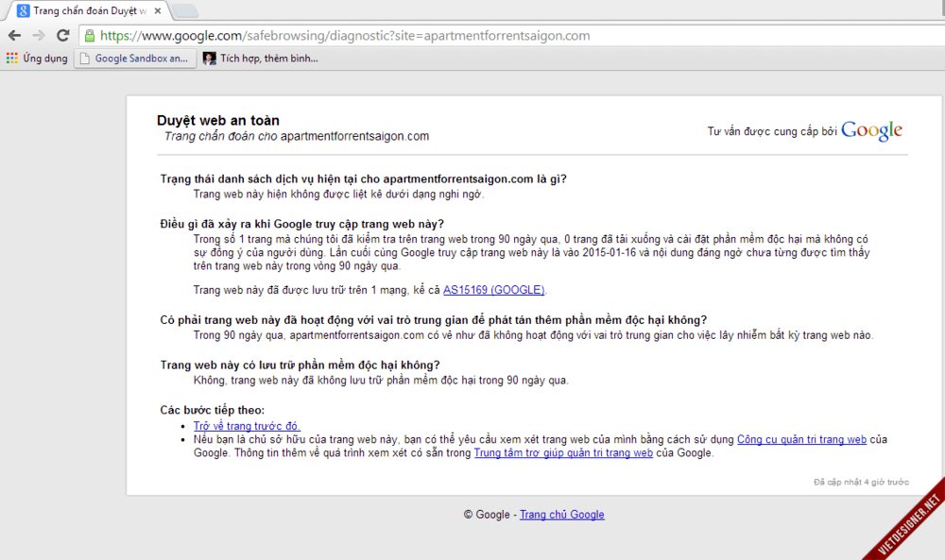Image resolution: width=945 pixels, height=560 pixels.
Task: Go to the Trang chủ Google link
Action: (561, 515)
